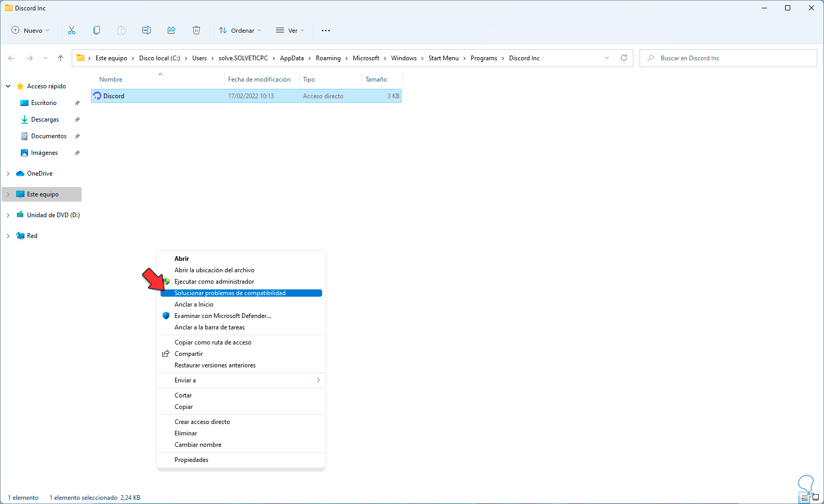Image resolution: width=824 pixels, height=504 pixels.
Task: Click the share icon beside Compartir
Action: pos(166,353)
